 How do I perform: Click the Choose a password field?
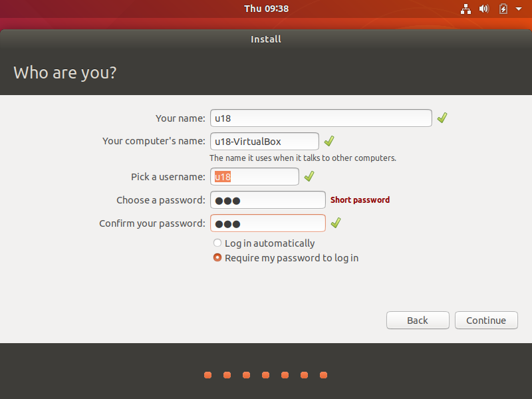click(x=268, y=200)
